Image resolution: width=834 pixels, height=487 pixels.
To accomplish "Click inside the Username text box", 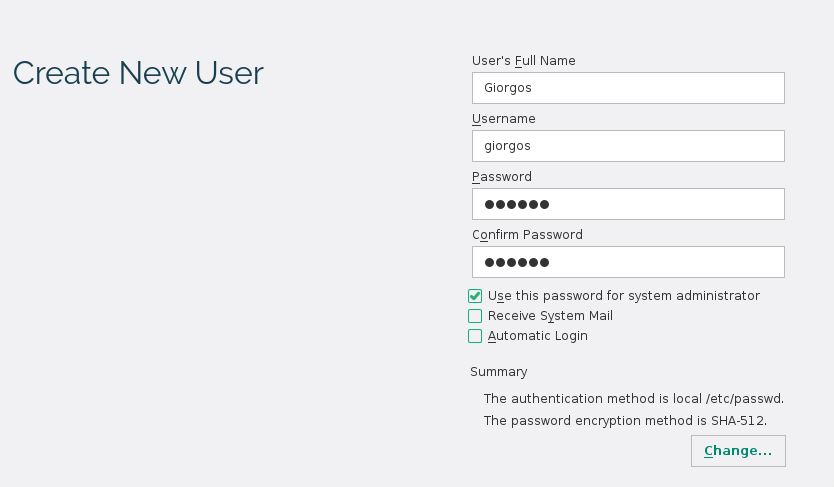I will coord(628,146).
